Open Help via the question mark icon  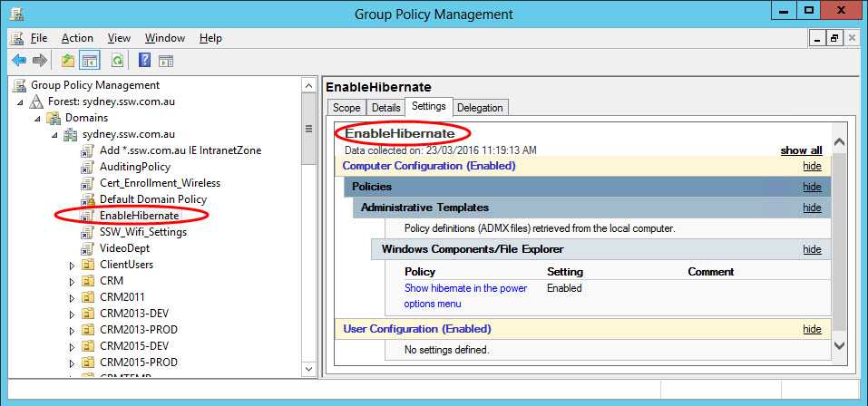click(144, 61)
